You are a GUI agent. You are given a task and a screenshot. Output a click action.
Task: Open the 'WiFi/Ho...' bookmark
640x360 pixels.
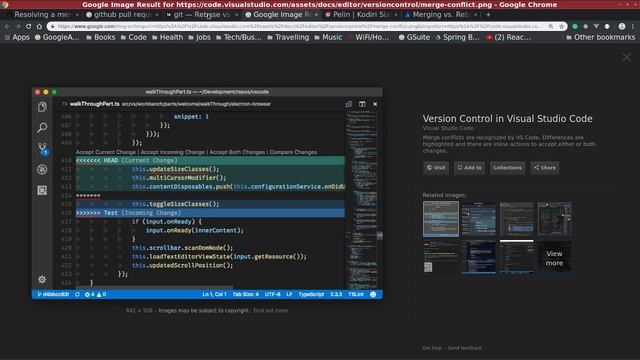368,37
